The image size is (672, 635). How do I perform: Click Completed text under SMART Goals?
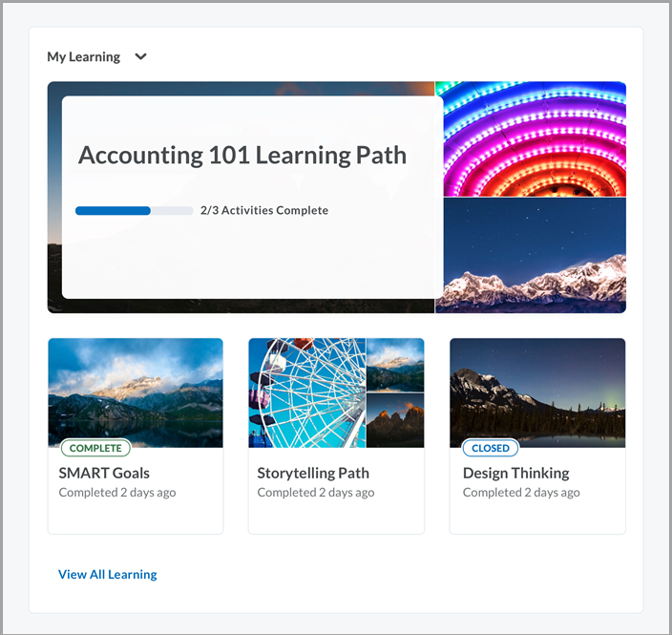117,493
